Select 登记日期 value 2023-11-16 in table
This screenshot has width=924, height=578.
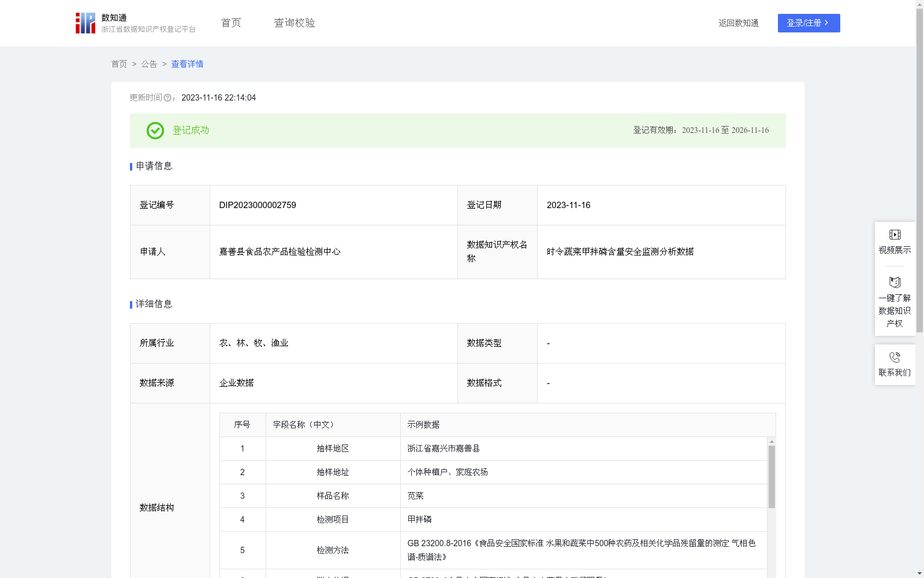point(568,205)
